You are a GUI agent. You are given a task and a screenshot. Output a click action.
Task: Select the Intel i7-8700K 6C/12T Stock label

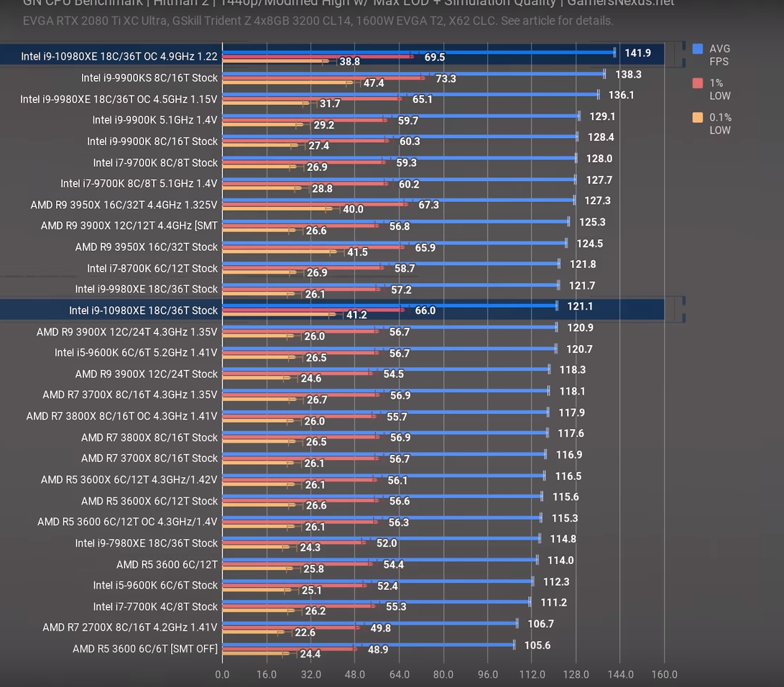click(152, 269)
